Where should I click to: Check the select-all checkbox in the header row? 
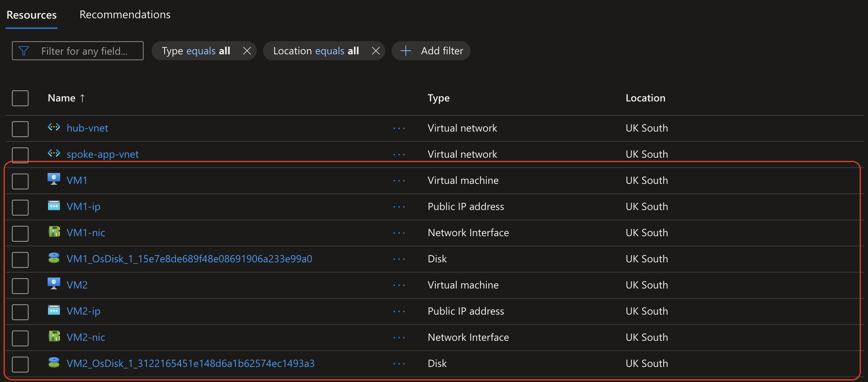click(x=20, y=98)
